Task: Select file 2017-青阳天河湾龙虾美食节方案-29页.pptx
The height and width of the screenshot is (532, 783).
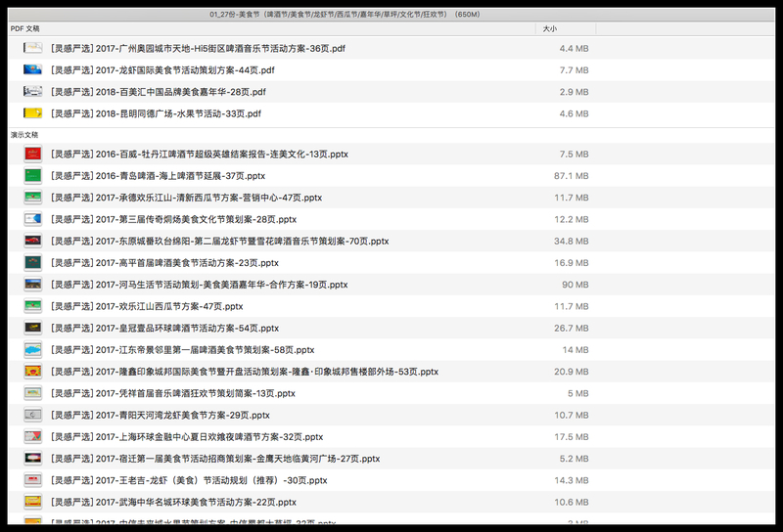Action: tap(161, 416)
